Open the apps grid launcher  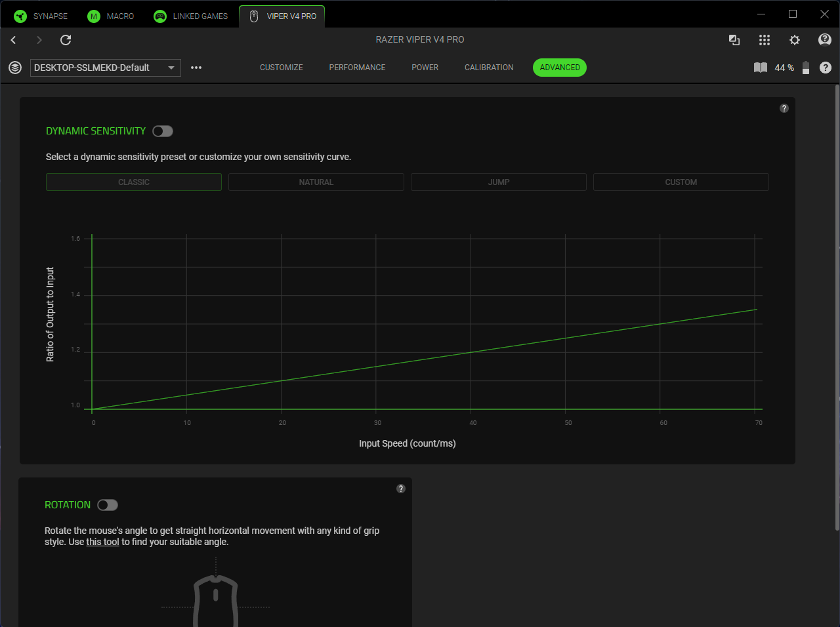(x=765, y=40)
